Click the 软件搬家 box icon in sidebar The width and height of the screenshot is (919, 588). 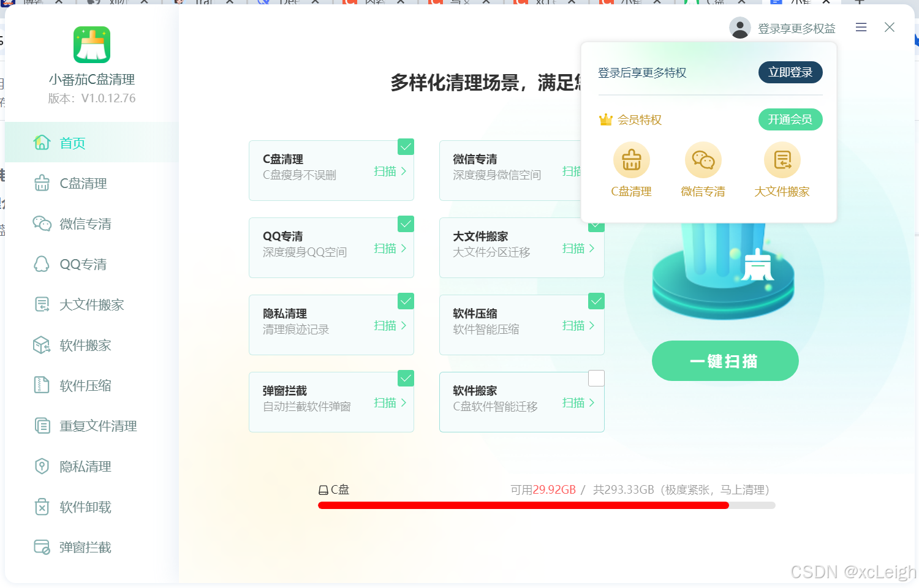pos(42,345)
